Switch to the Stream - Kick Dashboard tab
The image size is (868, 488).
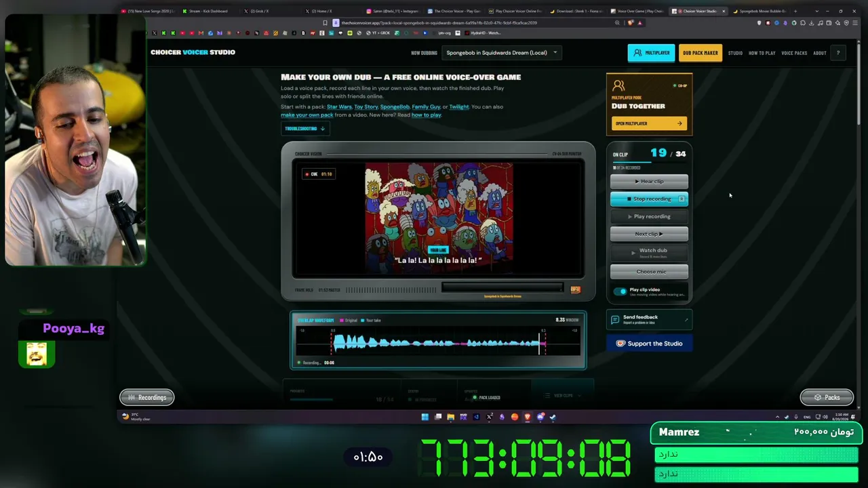coord(205,11)
